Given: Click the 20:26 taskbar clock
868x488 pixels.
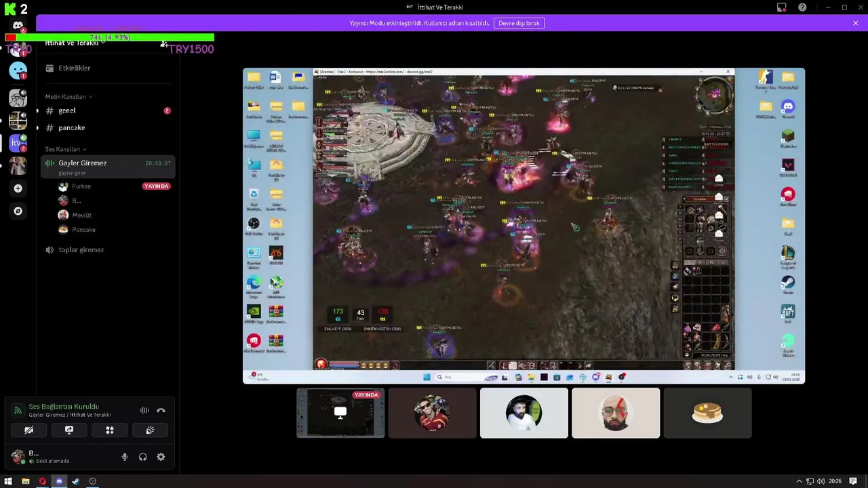Looking at the screenshot, I should tap(835, 481).
